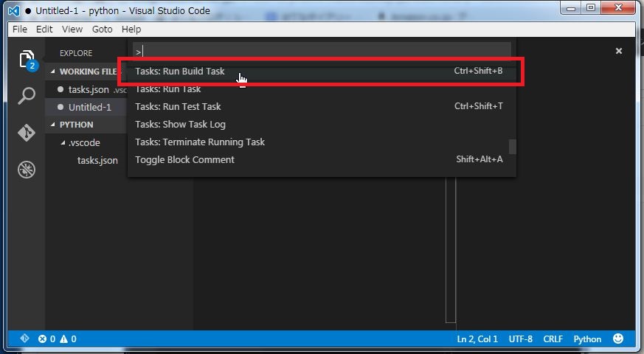Select Tasks: Terminate Running Task command
This screenshot has width=644, height=354.
click(322, 142)
